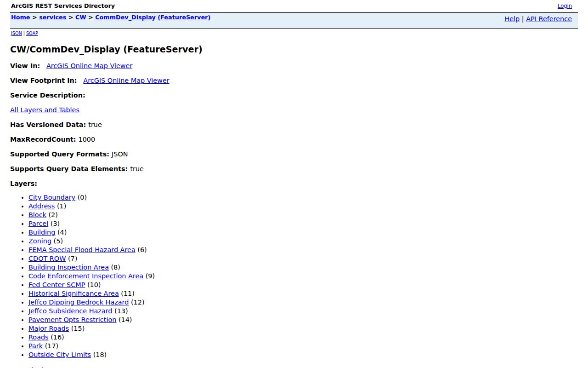
Task: View the SOAP format link
Action: (32, 34)
